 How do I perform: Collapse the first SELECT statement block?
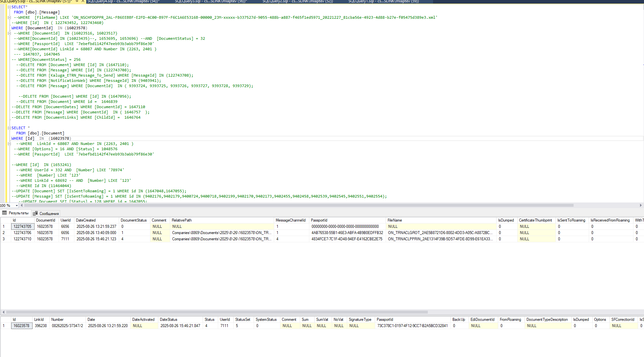point(9,7)
